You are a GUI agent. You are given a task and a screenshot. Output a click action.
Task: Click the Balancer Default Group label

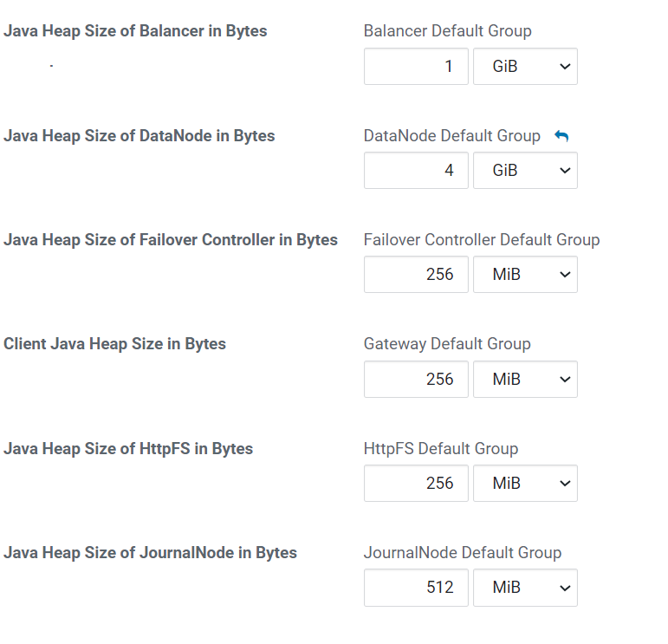pos(447,31)
